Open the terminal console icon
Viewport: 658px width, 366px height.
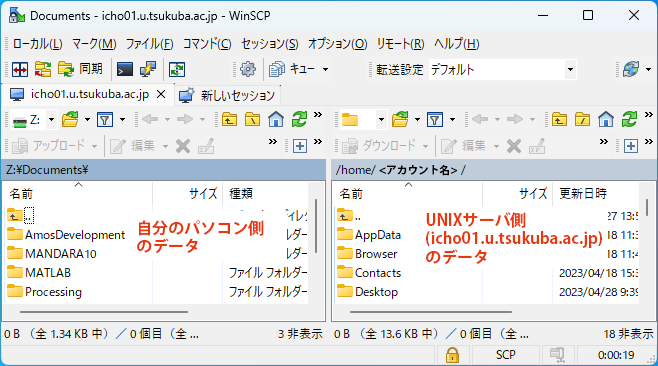pos(125,69)
